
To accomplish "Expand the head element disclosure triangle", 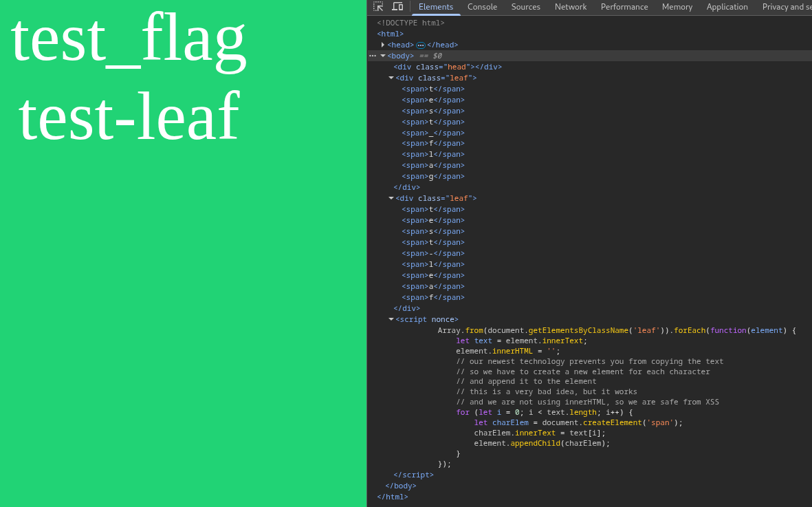I will pyautogui.click(x=383, y=45).
